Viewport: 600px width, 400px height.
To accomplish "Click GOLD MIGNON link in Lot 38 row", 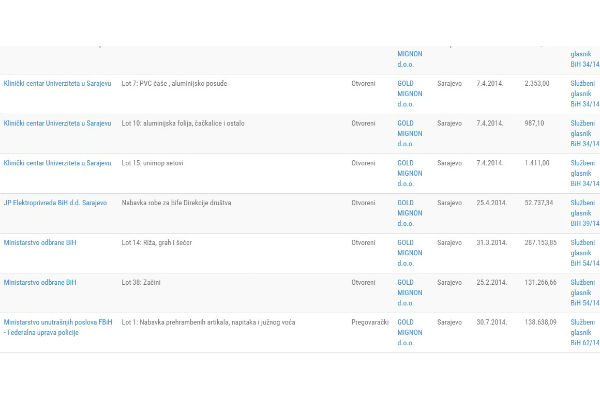I will [409, 293].
